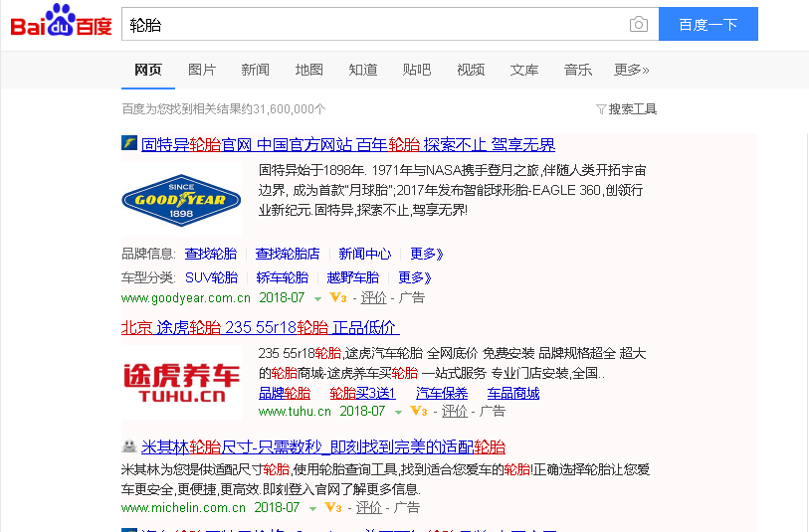Screen dimensions: 809x532
Task: Click the Goodyear favicon beside first result
Action: pyautogui.click(x=129, y=143)
